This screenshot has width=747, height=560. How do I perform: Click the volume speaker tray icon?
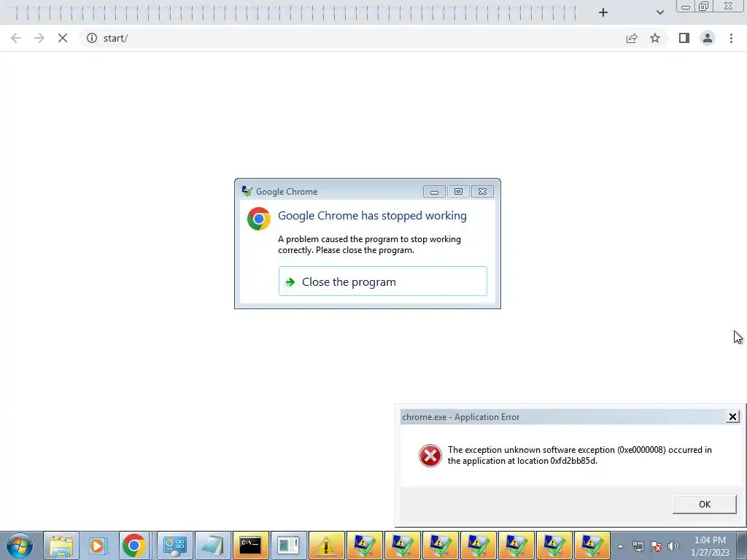click(673, 546)
